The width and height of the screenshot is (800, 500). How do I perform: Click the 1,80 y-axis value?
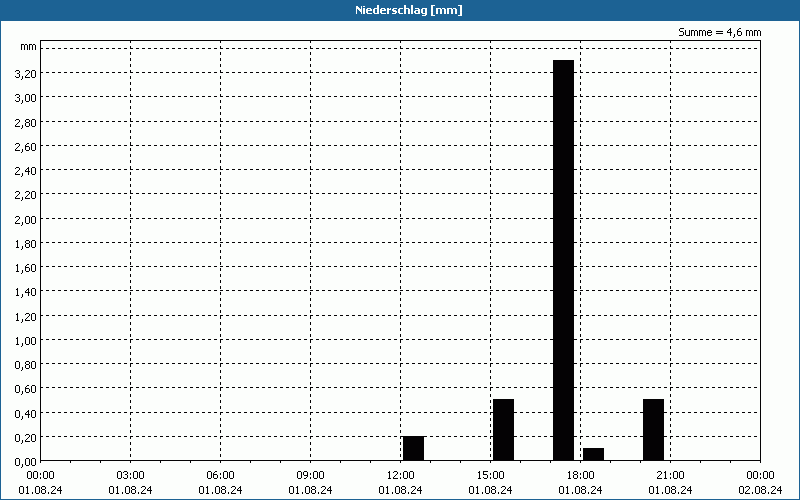tap(26, 244)
